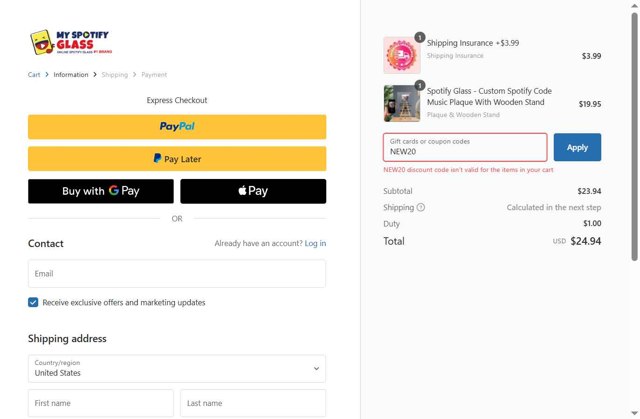Open the Shipping Insurance product thumbnail

(x=402, y=55)
